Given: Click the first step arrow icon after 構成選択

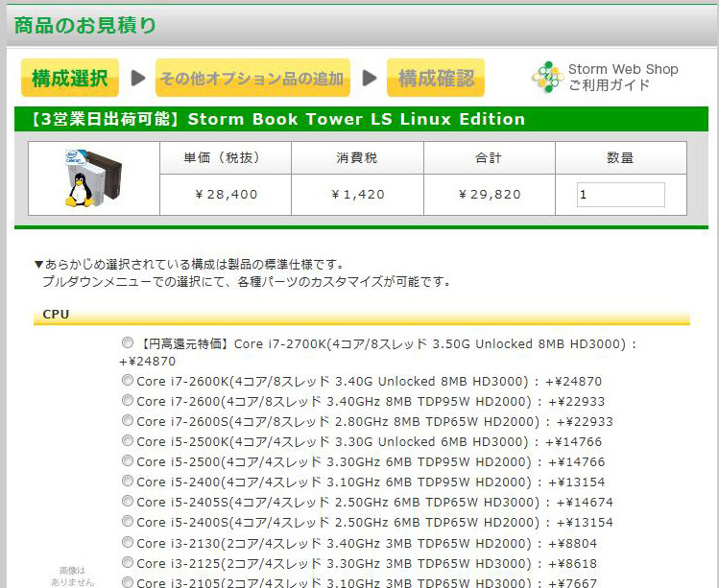Looking at the screenshot, I should (137, 78).
